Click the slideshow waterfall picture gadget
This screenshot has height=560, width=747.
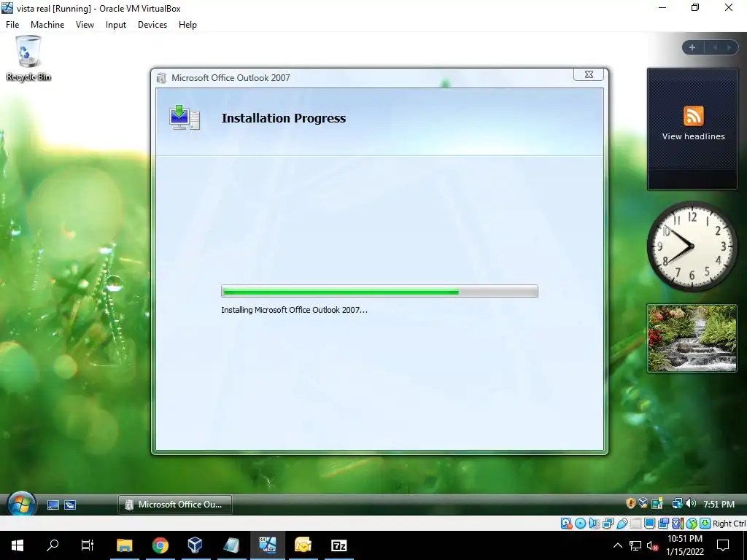click(x=692, y=338)
